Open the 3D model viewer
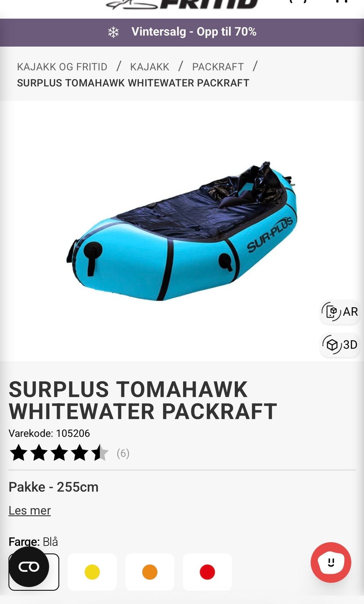 point(340,344)
